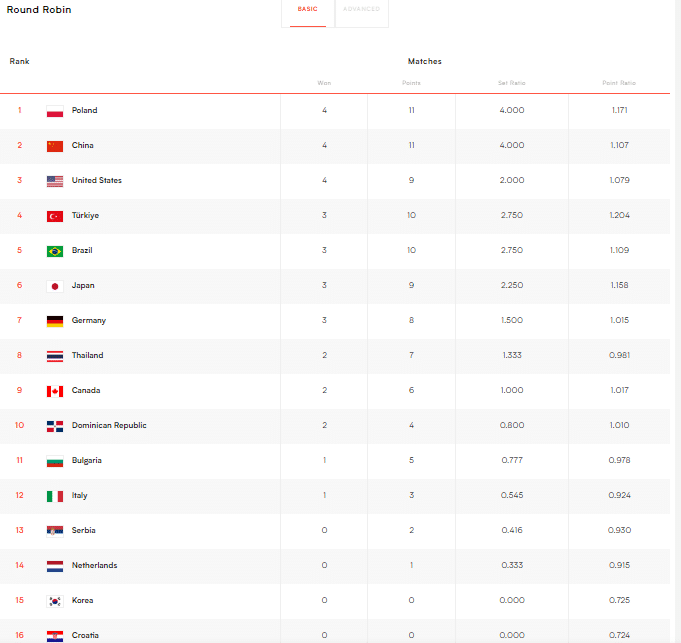
Task: Sort by the Won column header
Action: (324, 83)
